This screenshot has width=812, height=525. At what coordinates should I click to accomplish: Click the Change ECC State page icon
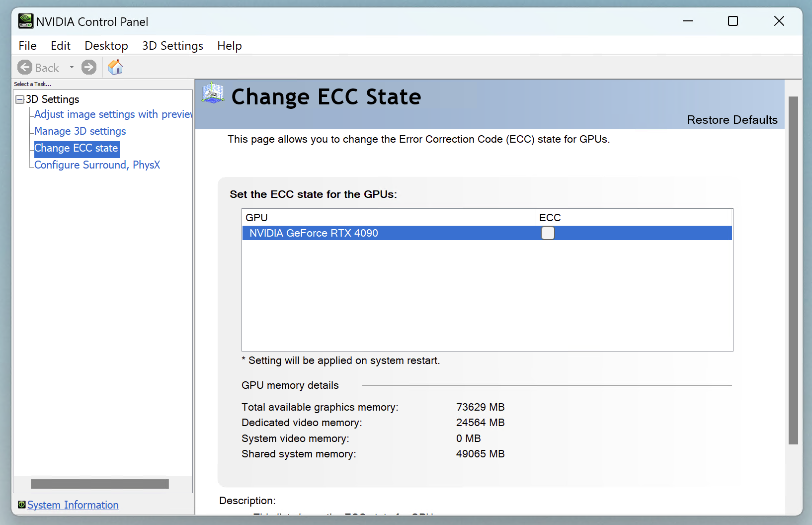click(x=213, y=93)
